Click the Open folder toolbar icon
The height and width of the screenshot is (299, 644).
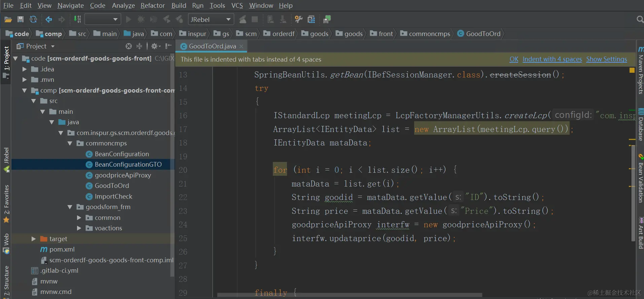point(8,20)
